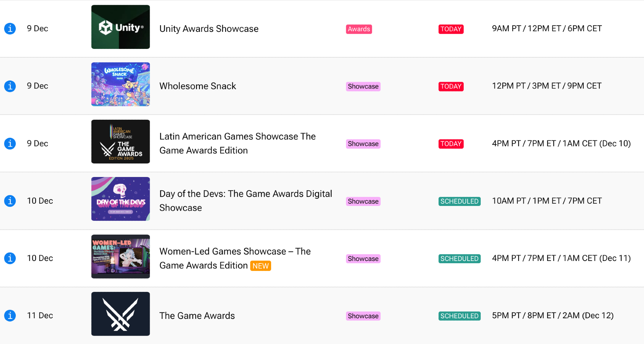
Task: Show info for Day of the Devs
Action: 10,201
